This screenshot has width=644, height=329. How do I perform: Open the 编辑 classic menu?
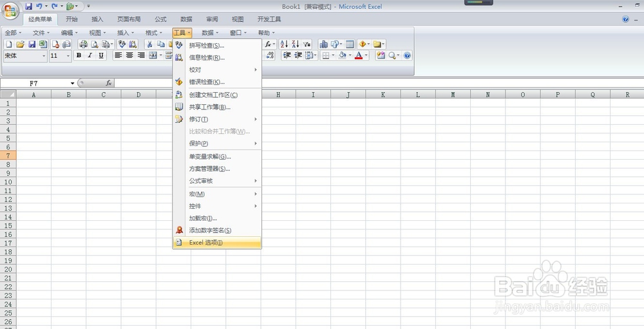click(70, 33)
